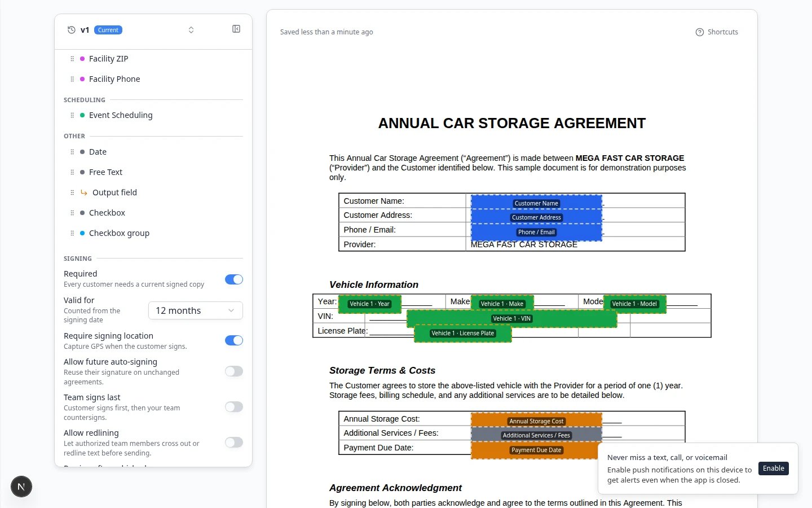Select the Vehicle 1 · Year field
The image size is (812, 508).
[369, 304]
